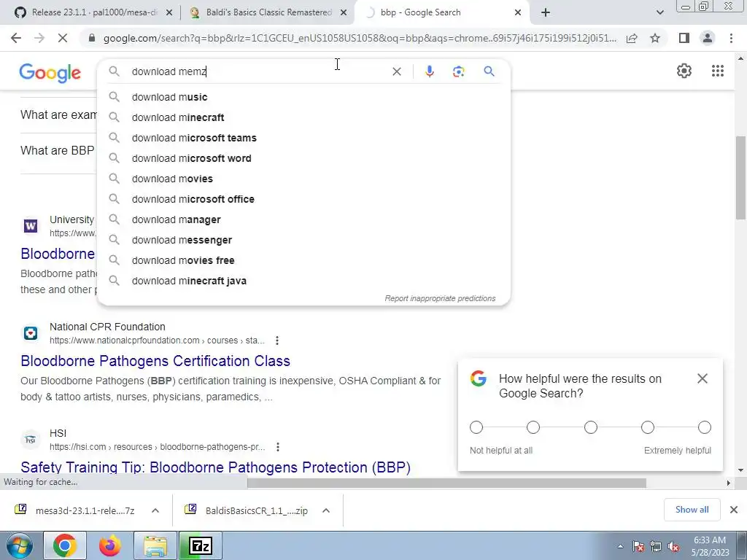Image resolution: width=747 pixels, height=560 pixels.
Task: Click Report inappropriate predictions link
Action: tap(440, 298)
